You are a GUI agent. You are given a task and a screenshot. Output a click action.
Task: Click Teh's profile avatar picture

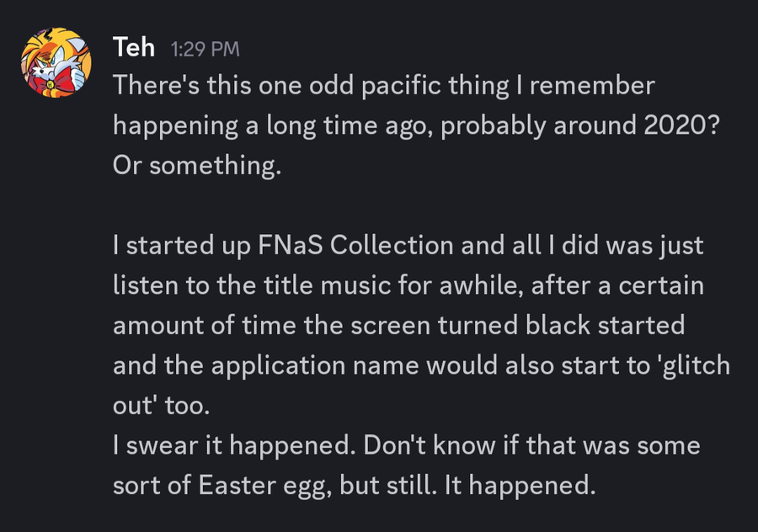point(56,66)
